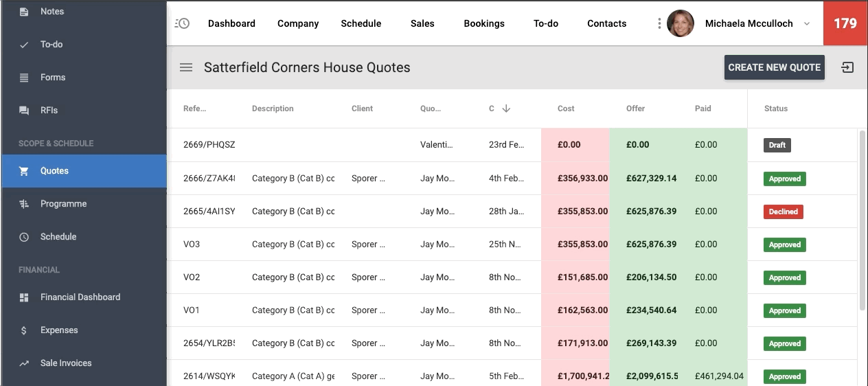Click the Financial Dashboard icon
This screenshot has width=868, height=386.
pyautogui.click(x=24, y=297)
